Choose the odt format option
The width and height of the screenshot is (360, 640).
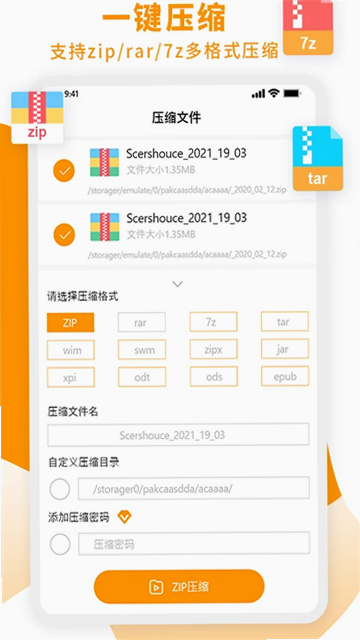coord(142,377)
